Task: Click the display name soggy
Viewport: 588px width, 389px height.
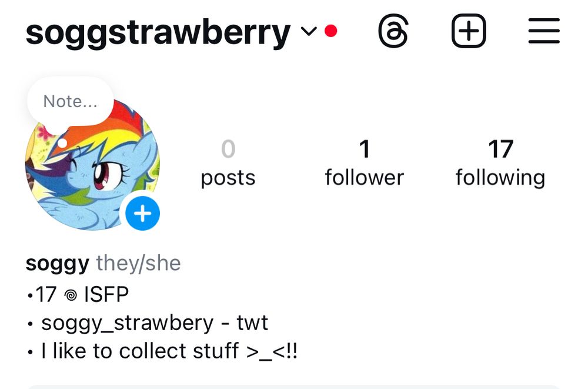Action: click(x=58, y=264)
